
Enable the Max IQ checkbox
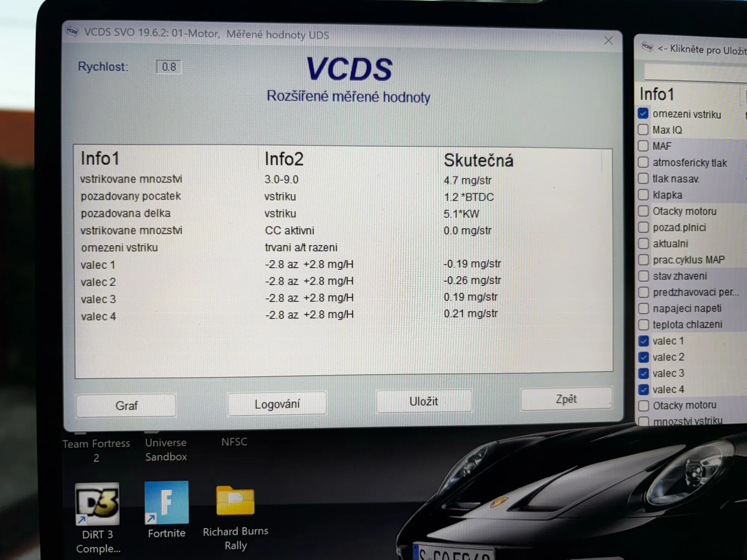pos(643,130)
